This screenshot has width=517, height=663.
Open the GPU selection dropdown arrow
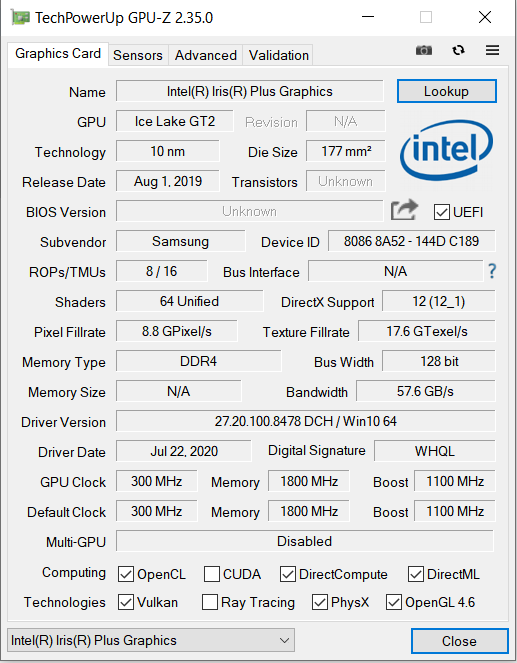(x=284, y=641)
